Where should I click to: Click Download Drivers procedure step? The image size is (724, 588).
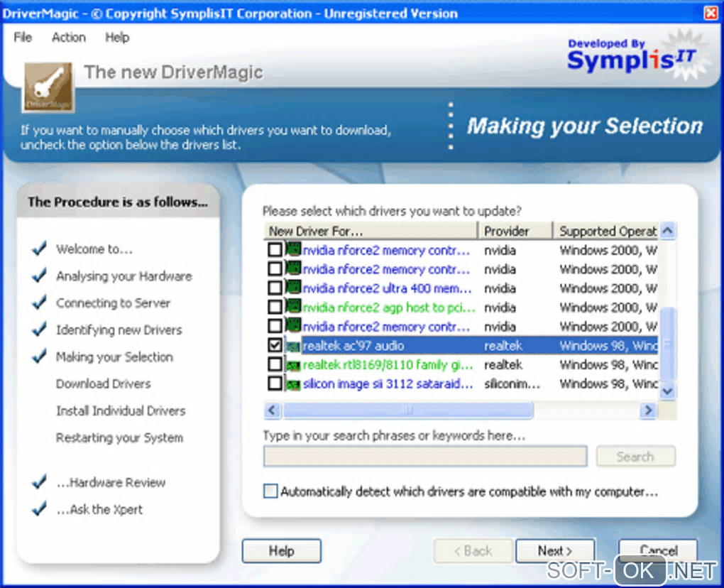pyautogui.click(x=104, y=383)
